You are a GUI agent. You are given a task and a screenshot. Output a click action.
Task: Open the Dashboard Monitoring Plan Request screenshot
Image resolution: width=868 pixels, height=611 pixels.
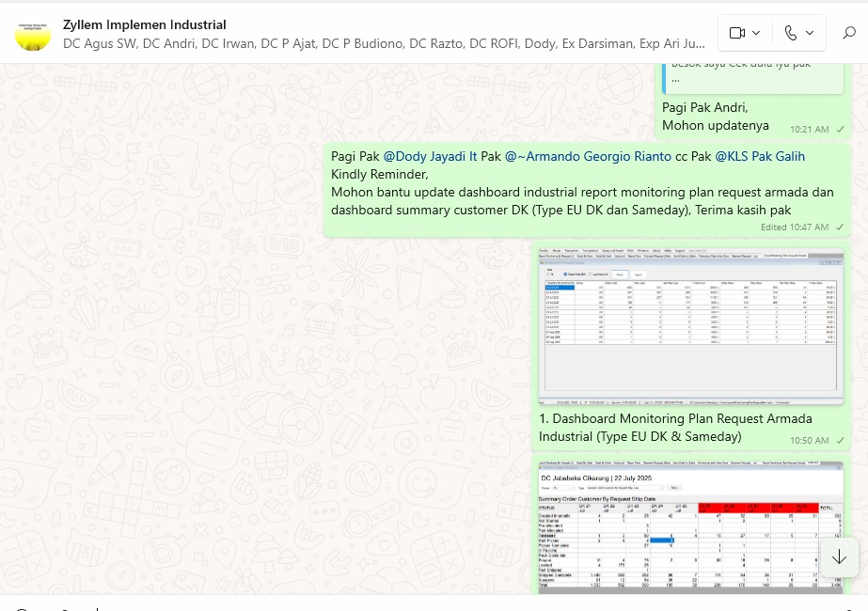(691, 324)
